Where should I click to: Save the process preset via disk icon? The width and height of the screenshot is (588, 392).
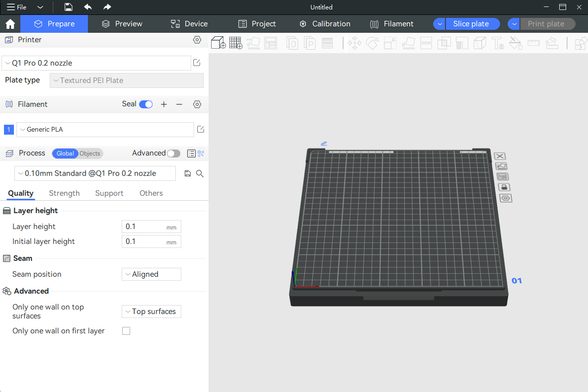point(187,173)
